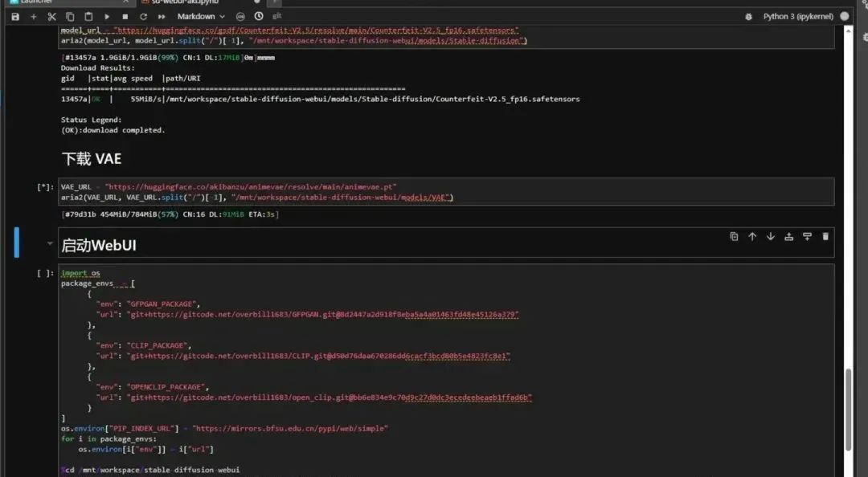This screenshot has height=477, width=868.
Task: Save the notebook with the disk icon
Action: point(15,17)
